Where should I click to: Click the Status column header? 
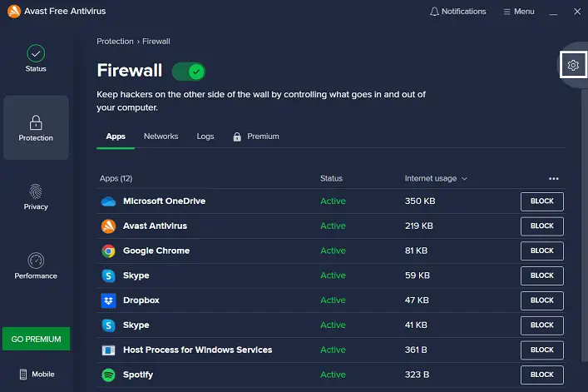click(x=331, y=179)
